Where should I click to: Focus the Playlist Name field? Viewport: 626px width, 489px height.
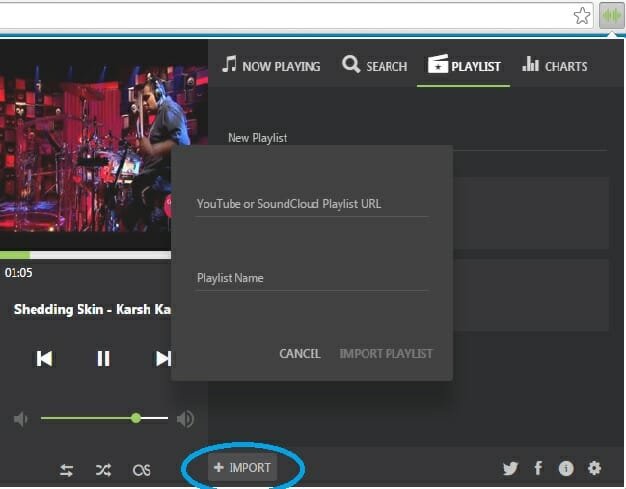(x=312, y=278)
